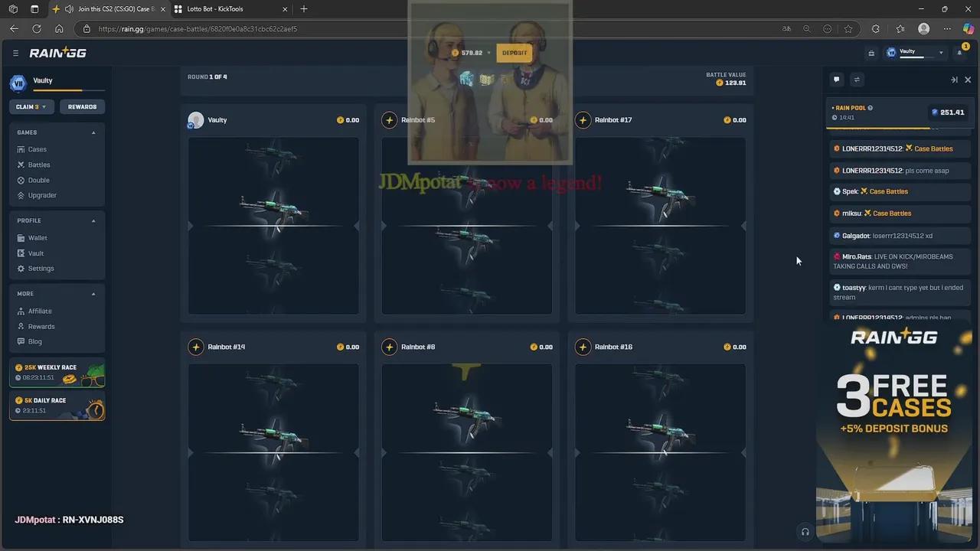Open the currency dropdown next to balance 579.82
The image size is (980, 551).
488,53
